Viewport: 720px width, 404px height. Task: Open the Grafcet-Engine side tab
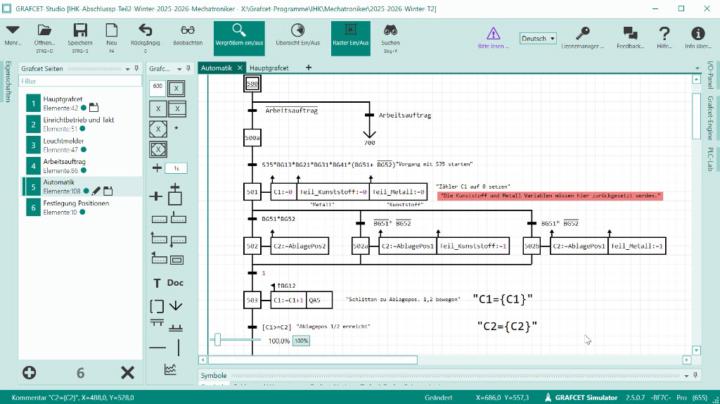pyautogui.click(x=710, y=118)
